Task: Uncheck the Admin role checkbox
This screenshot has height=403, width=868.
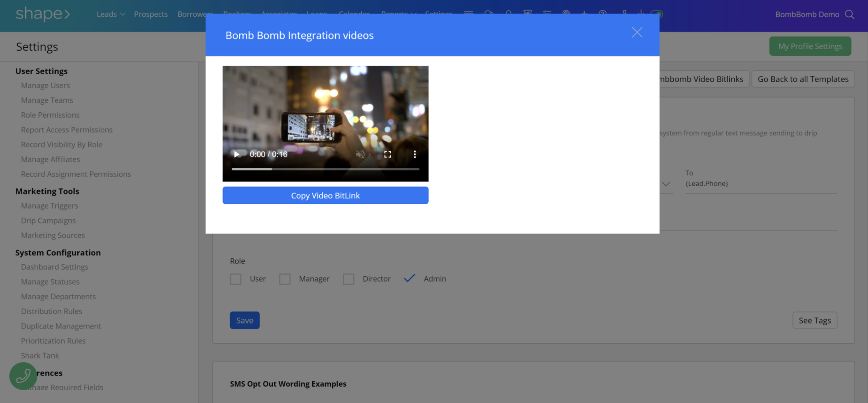Action: point(410,278)
